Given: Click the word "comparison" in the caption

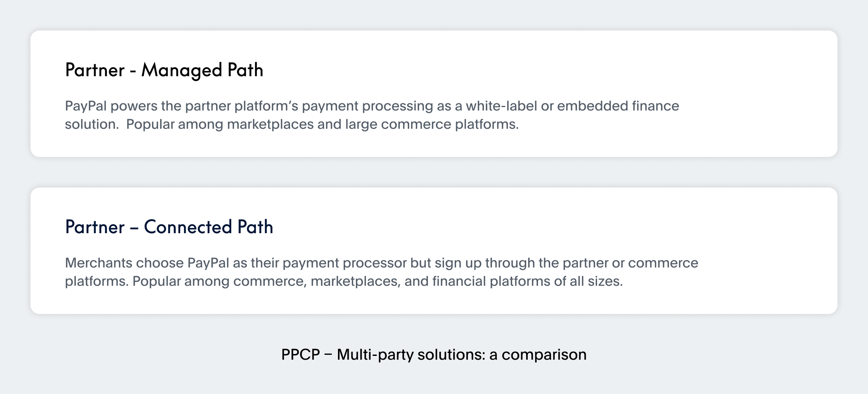Looking at the screenshot, I should [544, 355].
